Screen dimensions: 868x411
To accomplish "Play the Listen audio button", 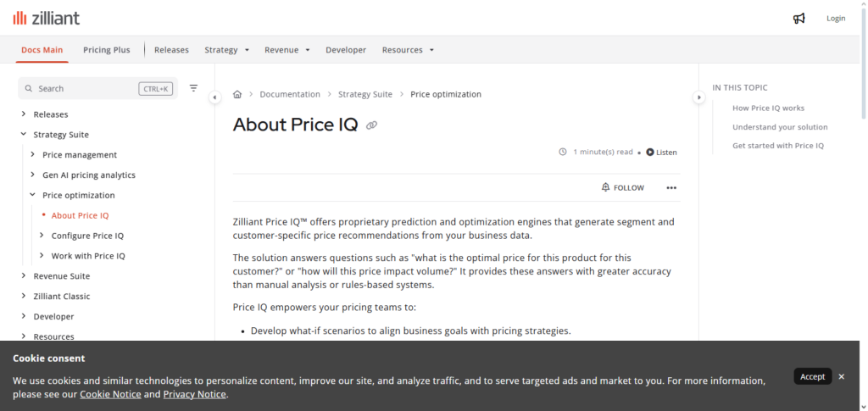I will (x=661, y=153).
